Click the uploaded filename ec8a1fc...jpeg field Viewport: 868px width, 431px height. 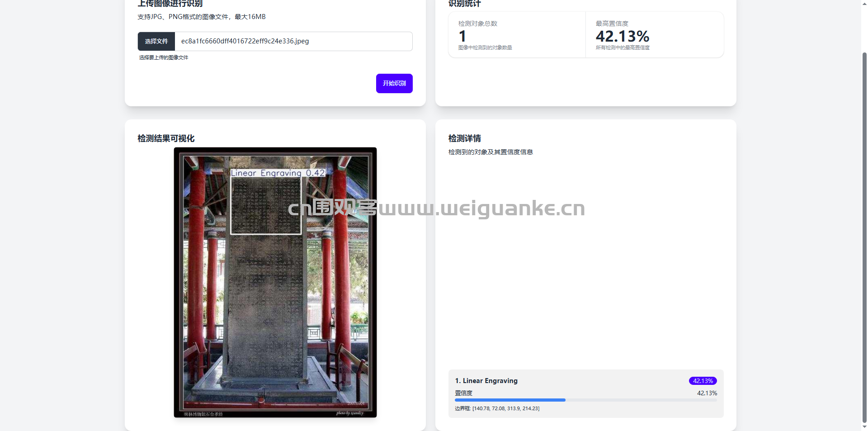pyautogui.click(x=293, y=41)
